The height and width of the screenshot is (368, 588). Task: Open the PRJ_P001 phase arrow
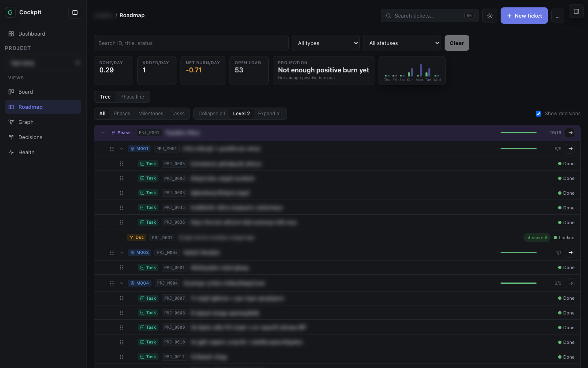click(570, 132)
